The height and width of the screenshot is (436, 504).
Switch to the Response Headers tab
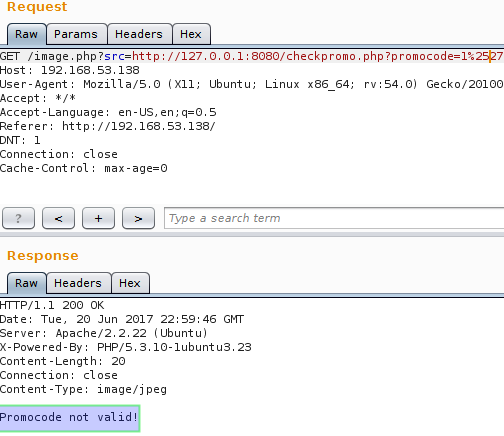click(x=78, y=283)
